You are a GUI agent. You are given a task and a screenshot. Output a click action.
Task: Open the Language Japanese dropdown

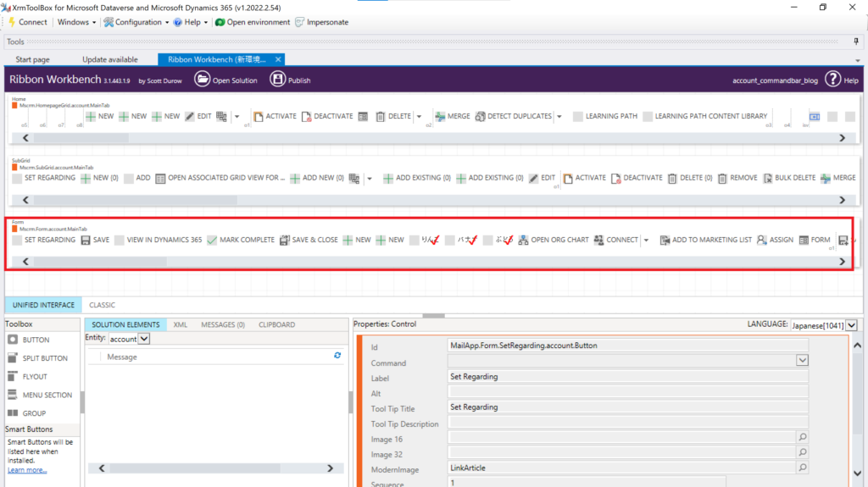[x=851, y=325]
